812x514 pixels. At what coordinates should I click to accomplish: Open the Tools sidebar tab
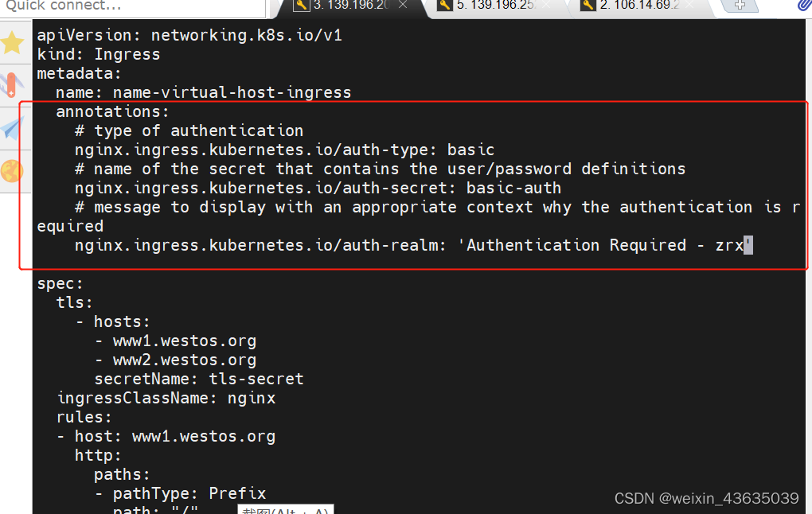pos(14,84)
